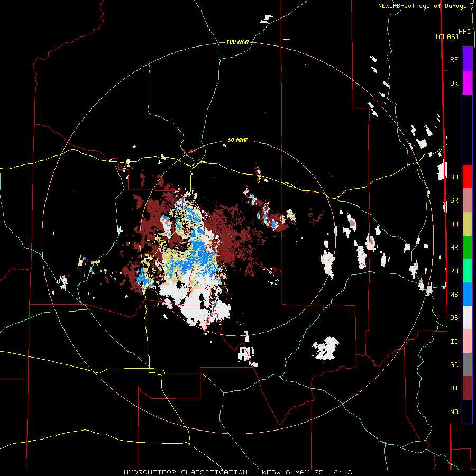Click the RA legend label
Screen dimensions: 476x476
(454, 271)
